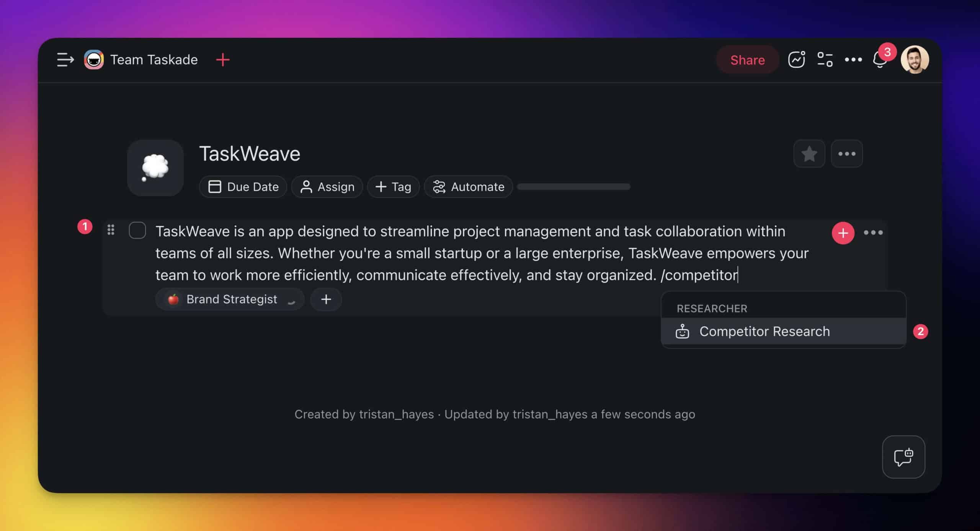
Task: Open the sidebar menu toggle icon
Action: (65, 60)
